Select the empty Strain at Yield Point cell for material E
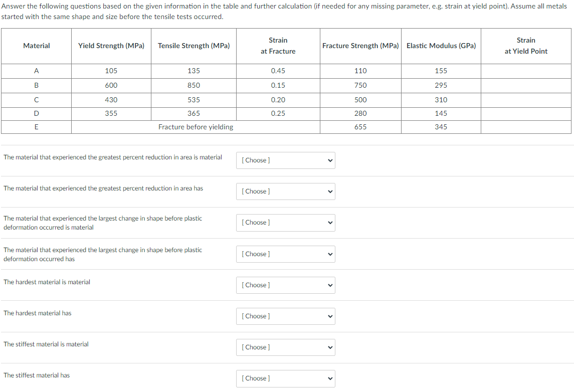Viewport: 574px width, 392px height. pyautogui.click(x=526, y=127)
